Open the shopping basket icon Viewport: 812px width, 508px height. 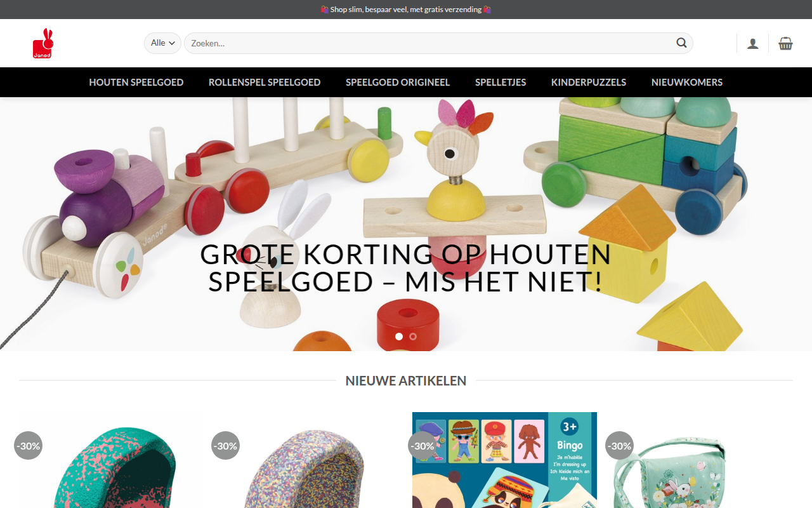785,43
